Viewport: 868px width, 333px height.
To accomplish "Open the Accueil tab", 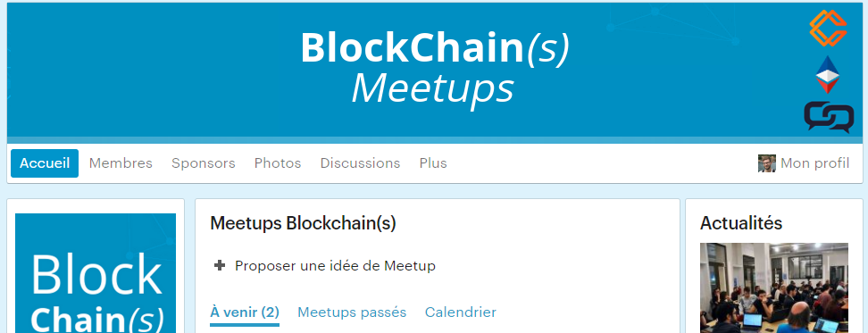I will tap(45, 163).
